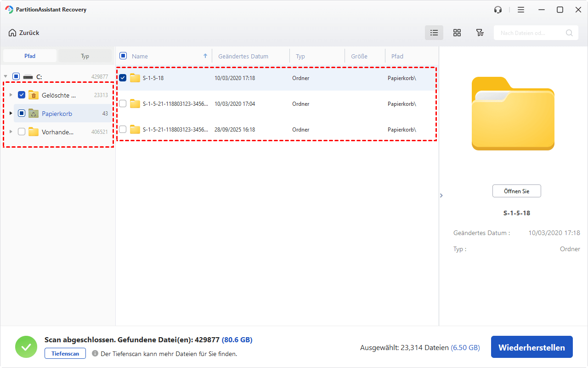Screen dimensions: 588x368
Task: Select the Pfad tab
Action: click(x=30, y=56)
